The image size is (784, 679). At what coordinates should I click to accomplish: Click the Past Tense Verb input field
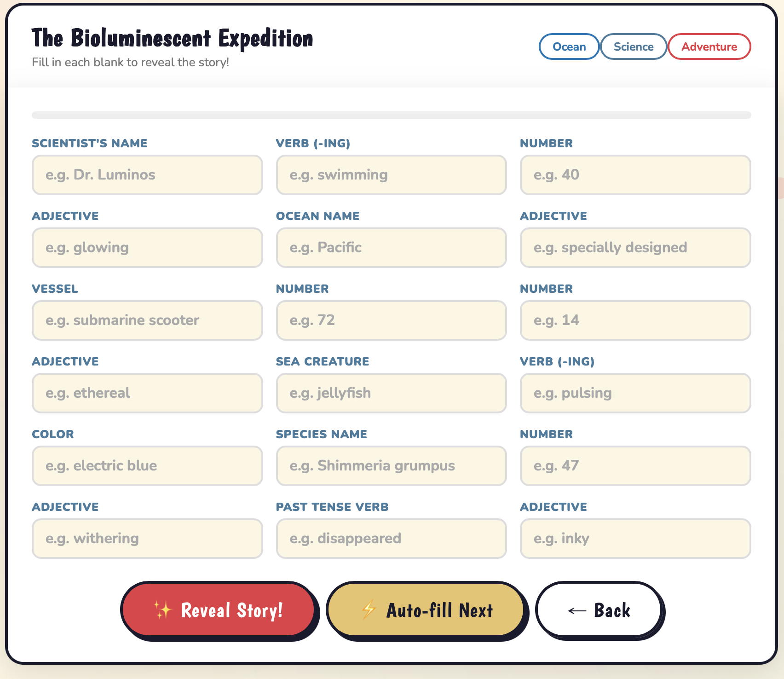[x=391, y=539]
